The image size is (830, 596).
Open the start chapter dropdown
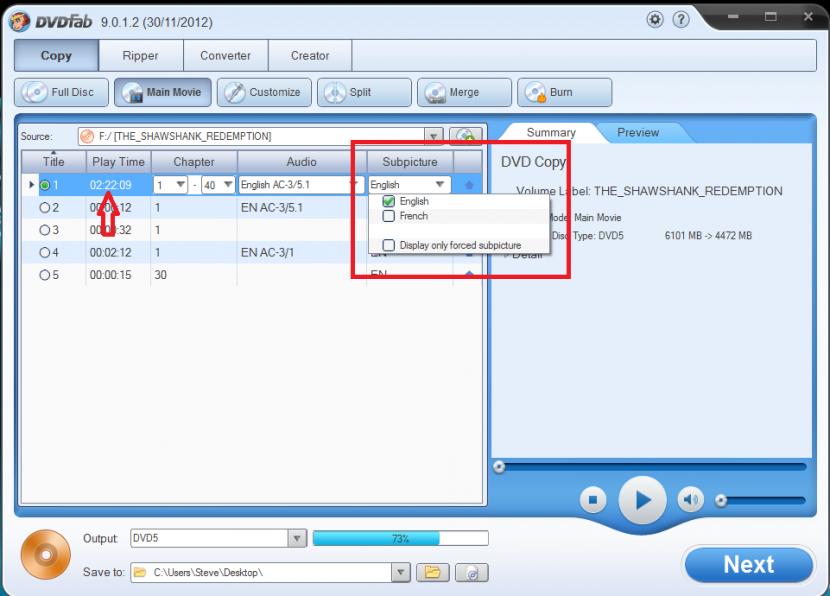(181, 185)
